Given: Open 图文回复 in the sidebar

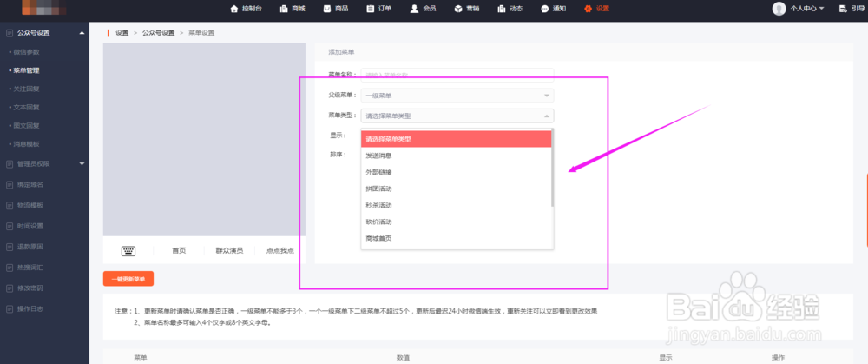Looking at the screenshot, I should point(27,126).
